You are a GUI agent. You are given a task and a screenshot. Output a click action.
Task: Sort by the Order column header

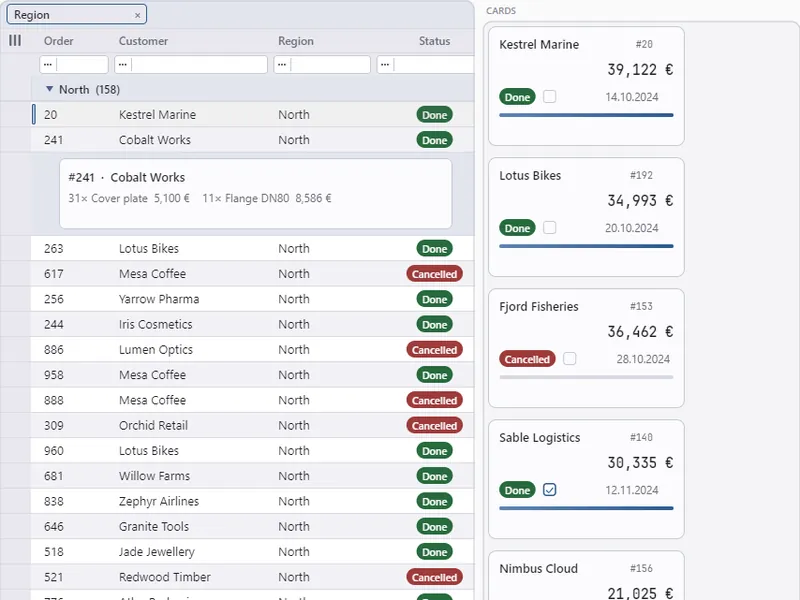pyautogui.click(x=59, y=41)
